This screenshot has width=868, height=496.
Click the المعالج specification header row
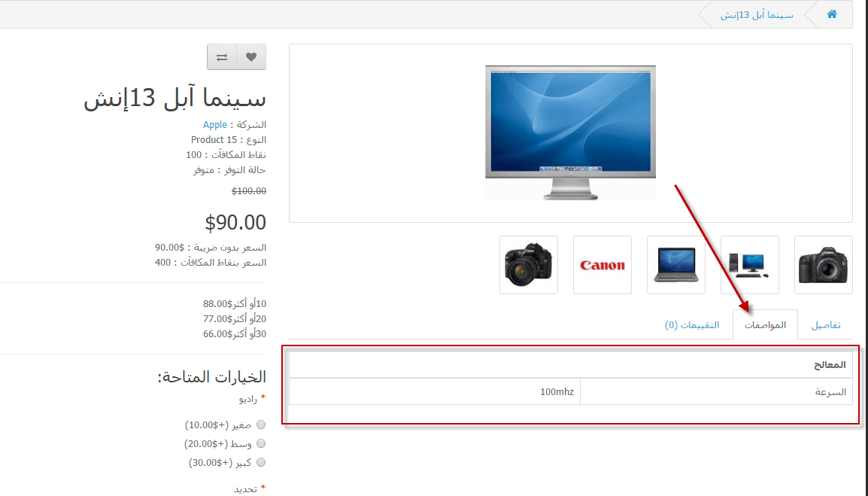[x=571, y=364]
